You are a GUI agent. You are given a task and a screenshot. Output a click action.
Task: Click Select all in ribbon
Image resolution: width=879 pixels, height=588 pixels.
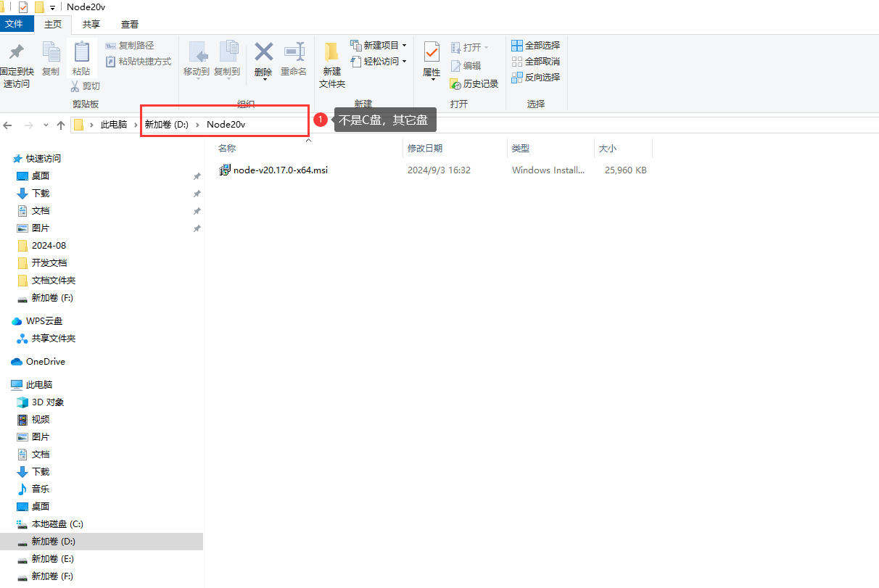[x=536, y=45]
